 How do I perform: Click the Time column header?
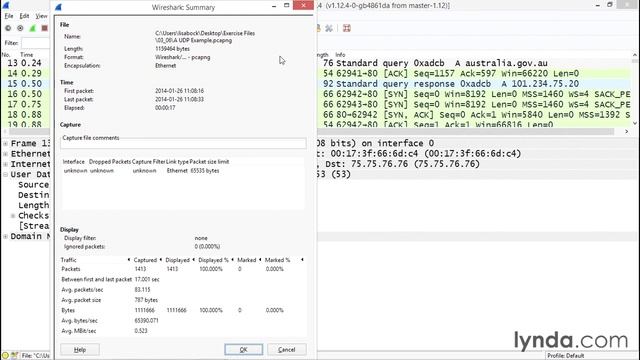pos(27,55)
